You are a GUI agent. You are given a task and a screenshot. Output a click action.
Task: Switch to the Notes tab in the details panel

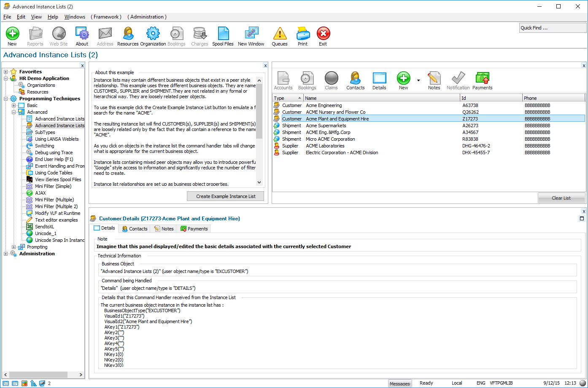point(164,229)
